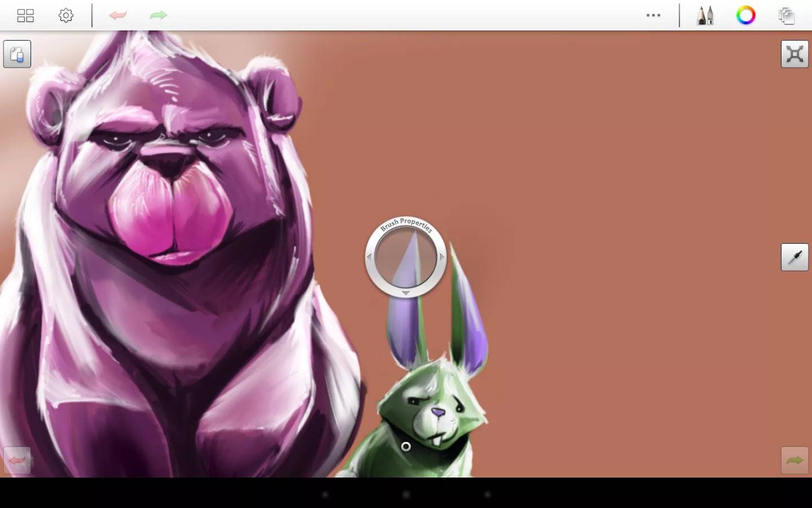Tap the copy-paste icon in the canvas corner
Image resolution: width=812 pixels, height=508 pixels.
pyautogui.click(x=16, y=54)
